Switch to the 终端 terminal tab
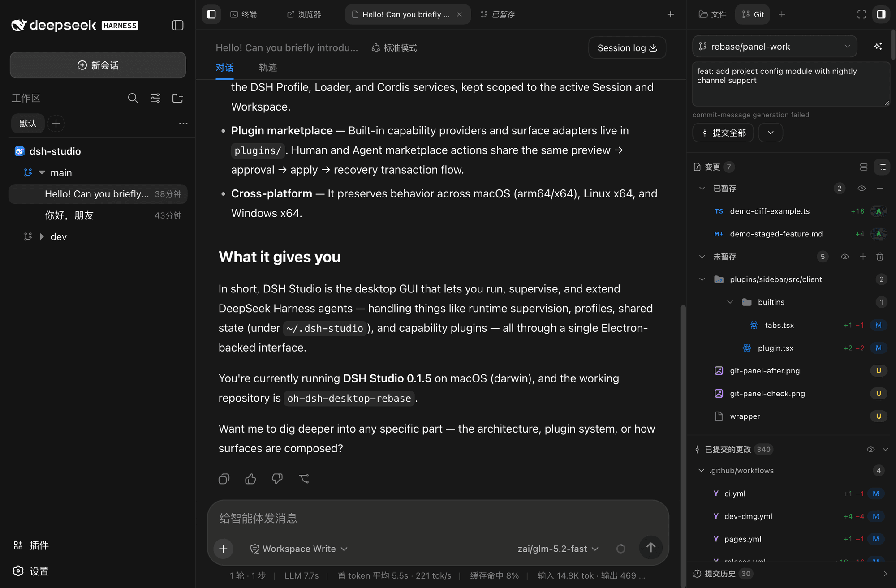The image size is (896, 588). point(244,14)
